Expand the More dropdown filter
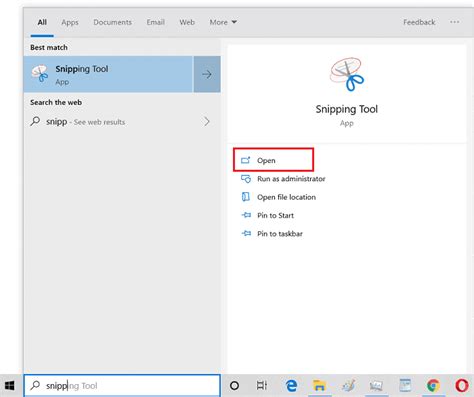The height and width of the screenshot is (397, 474). coord(223,22)
